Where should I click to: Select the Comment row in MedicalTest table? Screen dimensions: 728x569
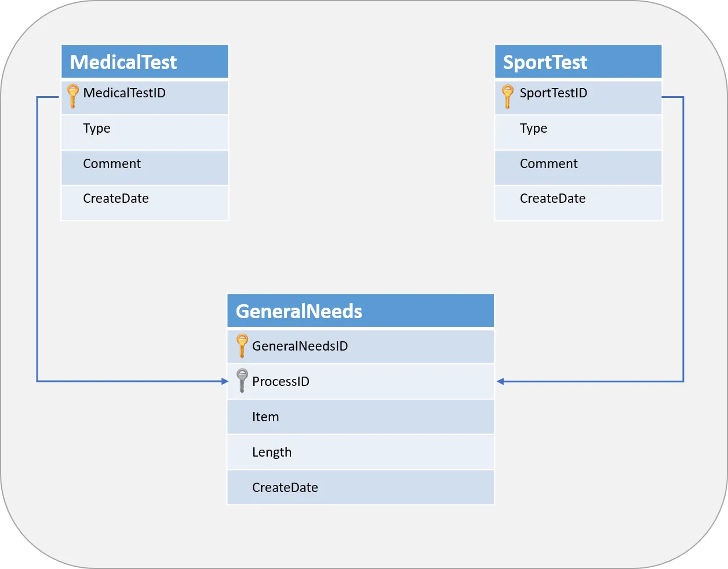[145, 165]
